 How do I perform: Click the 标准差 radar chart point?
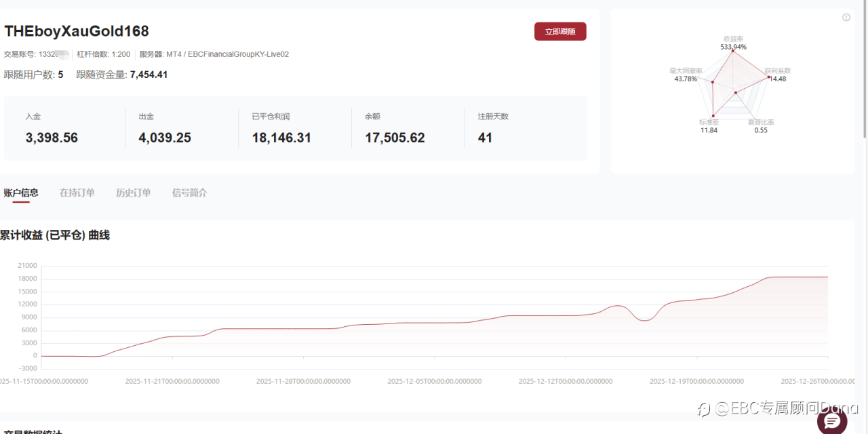713,116
